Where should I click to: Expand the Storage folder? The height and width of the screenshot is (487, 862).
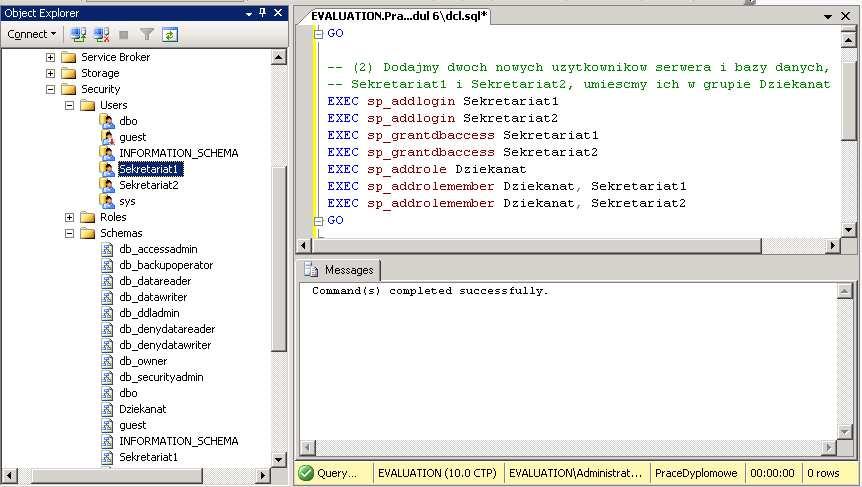[x=51, y=73]
